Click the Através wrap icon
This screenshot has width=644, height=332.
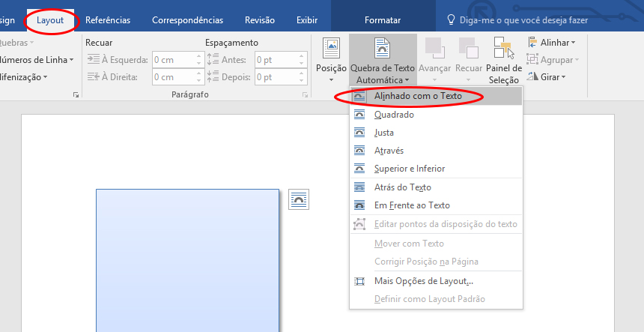[359, 151]
